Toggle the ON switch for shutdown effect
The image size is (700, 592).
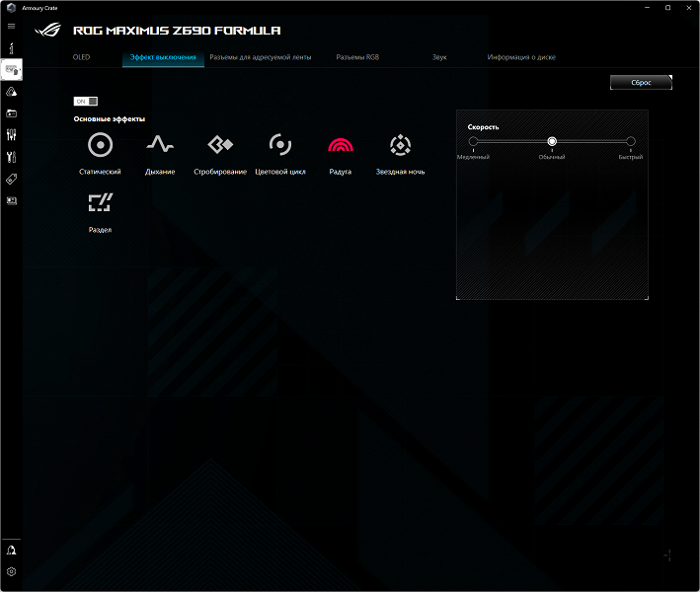tap(86, 102)
